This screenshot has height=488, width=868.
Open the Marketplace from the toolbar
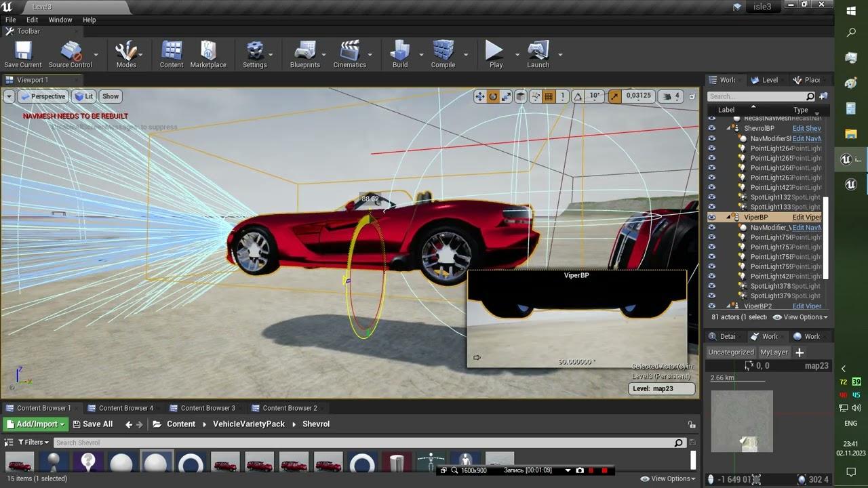point(208,54)
